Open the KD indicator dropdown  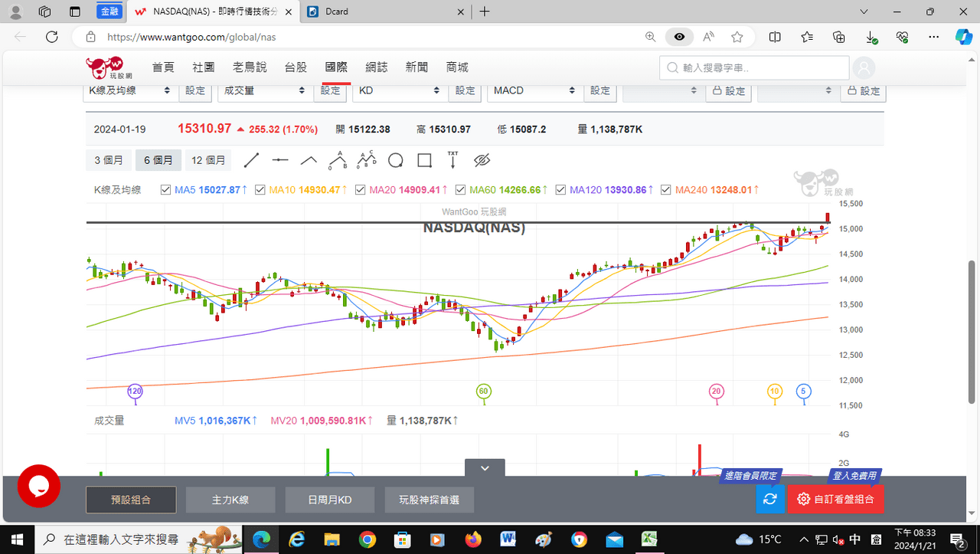pos(400,90)
